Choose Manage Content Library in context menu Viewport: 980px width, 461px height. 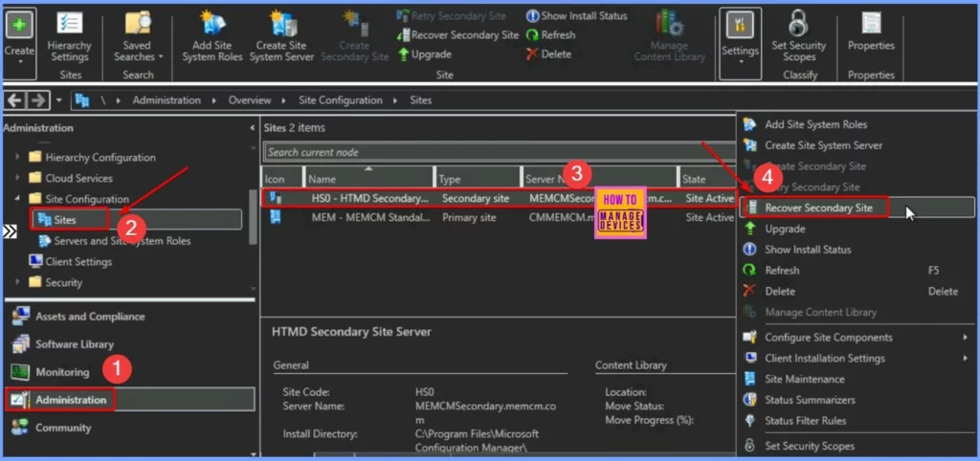tap(856, 313)
